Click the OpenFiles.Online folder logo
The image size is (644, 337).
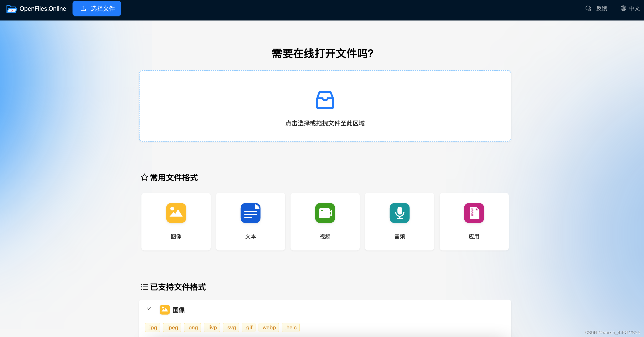(12, 9)
